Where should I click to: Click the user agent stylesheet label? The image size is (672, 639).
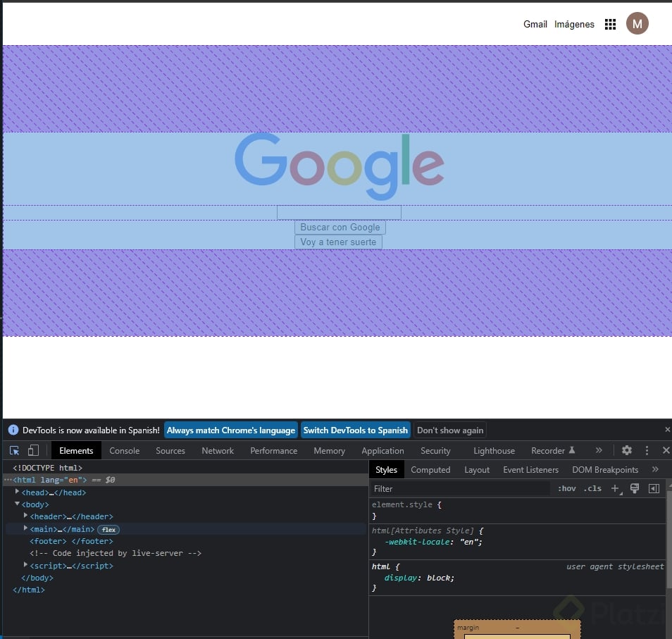614,566
